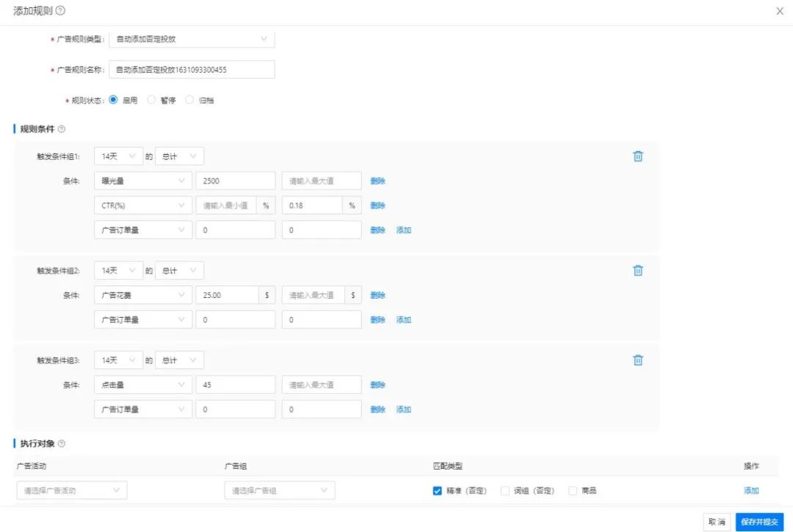Image resolution: width=793 pixels, height=532 pixels.
Task: Close the 添加规则 dialog with X
Action: tap(780, 11)
